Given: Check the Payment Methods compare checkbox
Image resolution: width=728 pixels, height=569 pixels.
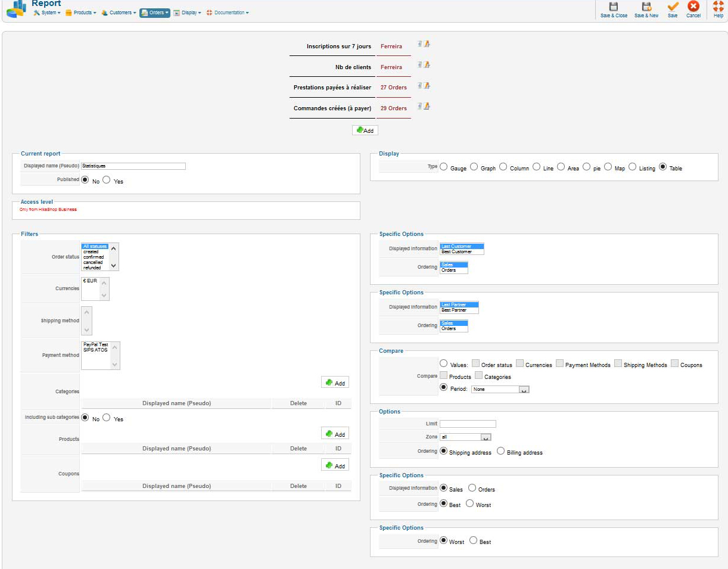Looking at the screenshot, I should click(x=560, y=363).
